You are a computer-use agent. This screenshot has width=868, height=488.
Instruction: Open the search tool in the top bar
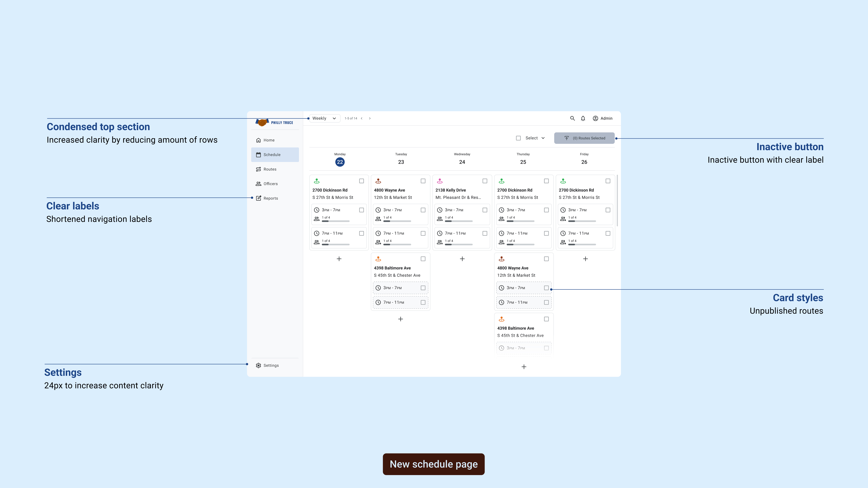tap(573, 118)
